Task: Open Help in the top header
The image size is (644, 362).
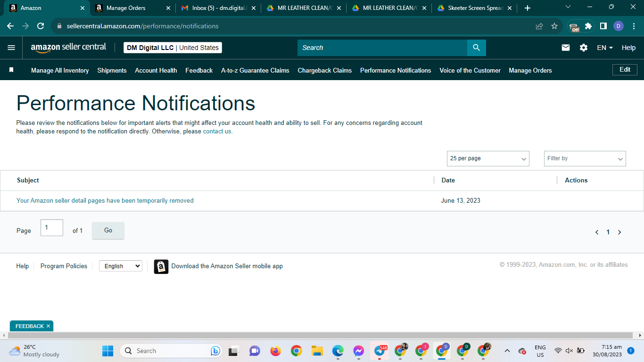Action: point(628,48)
